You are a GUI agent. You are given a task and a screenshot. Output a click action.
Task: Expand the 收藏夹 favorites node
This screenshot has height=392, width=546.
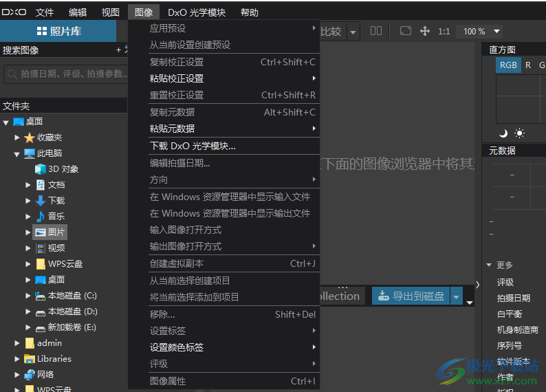[x=17, y=138]
